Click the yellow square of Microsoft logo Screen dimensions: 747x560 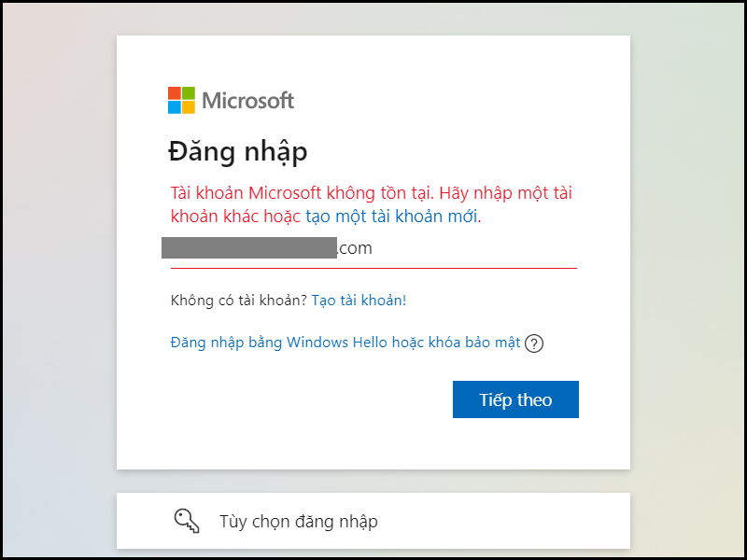click(x=189, y=107)
